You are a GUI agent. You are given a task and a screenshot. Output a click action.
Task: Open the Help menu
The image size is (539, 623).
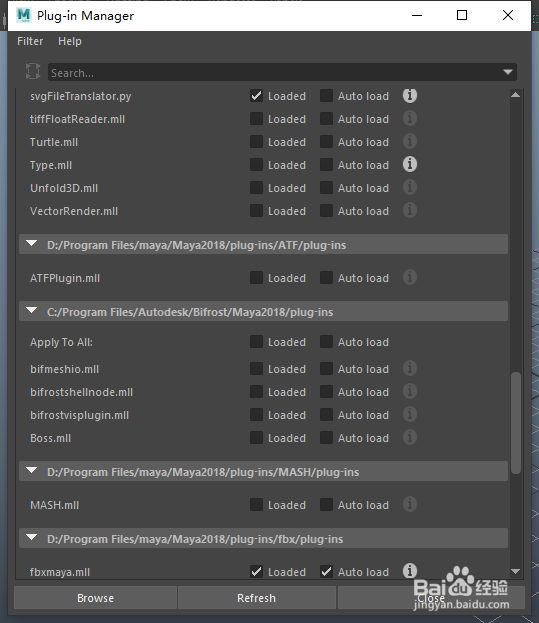click(70, 41)
